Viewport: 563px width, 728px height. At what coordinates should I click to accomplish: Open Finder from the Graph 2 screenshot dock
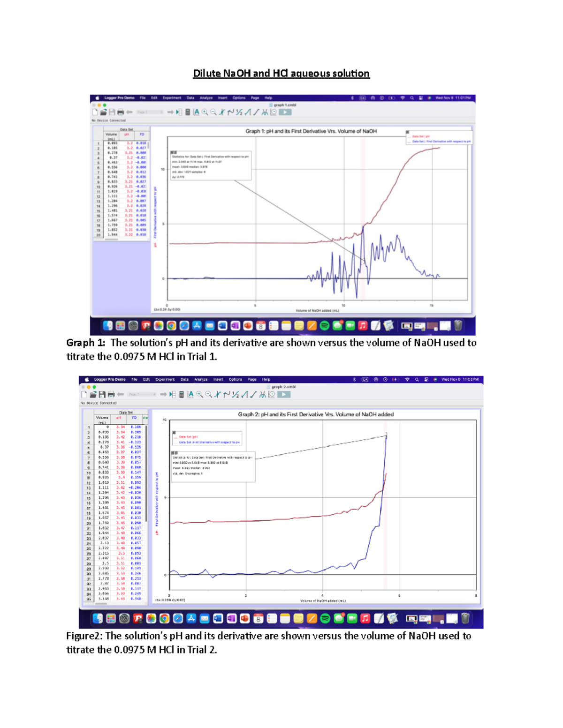98,619
